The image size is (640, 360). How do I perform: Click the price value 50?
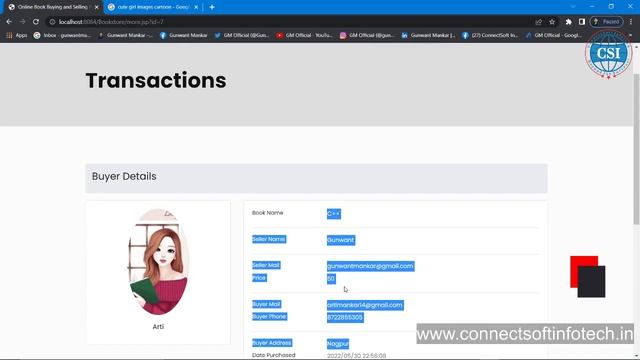tap(331, 278)
